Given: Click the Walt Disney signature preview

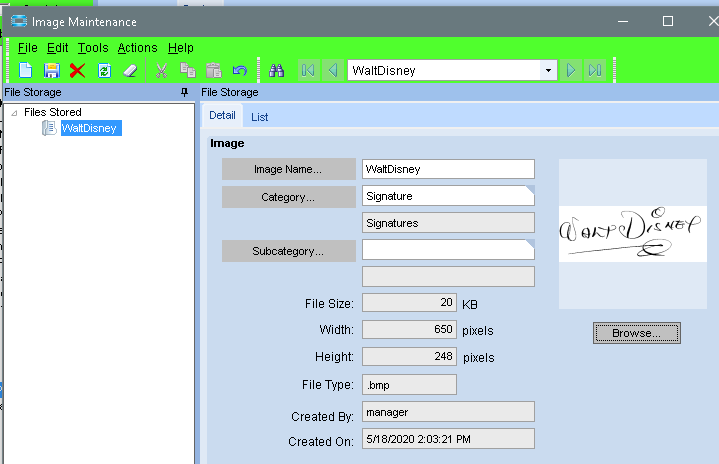Looking at the screenshot, I should coord(631,234).
